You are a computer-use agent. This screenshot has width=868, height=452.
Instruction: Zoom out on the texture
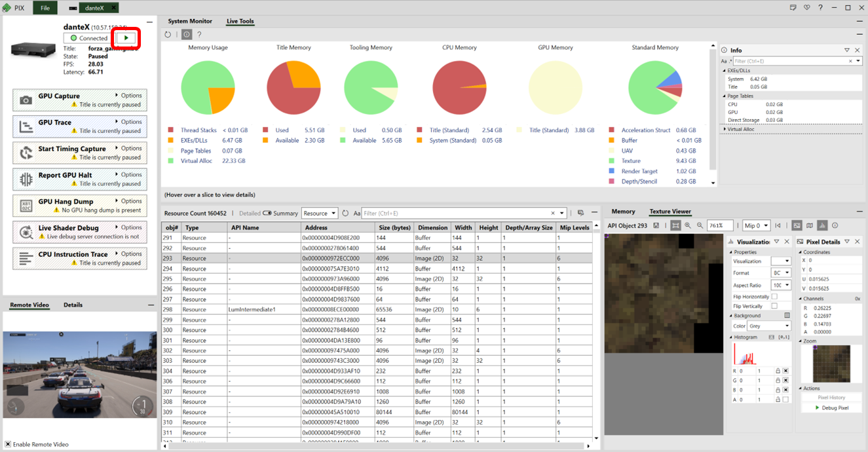pos(700,225)
